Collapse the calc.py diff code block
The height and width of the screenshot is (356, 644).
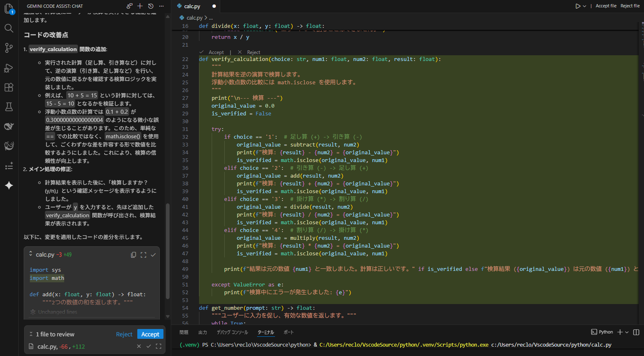click(31, 254)
